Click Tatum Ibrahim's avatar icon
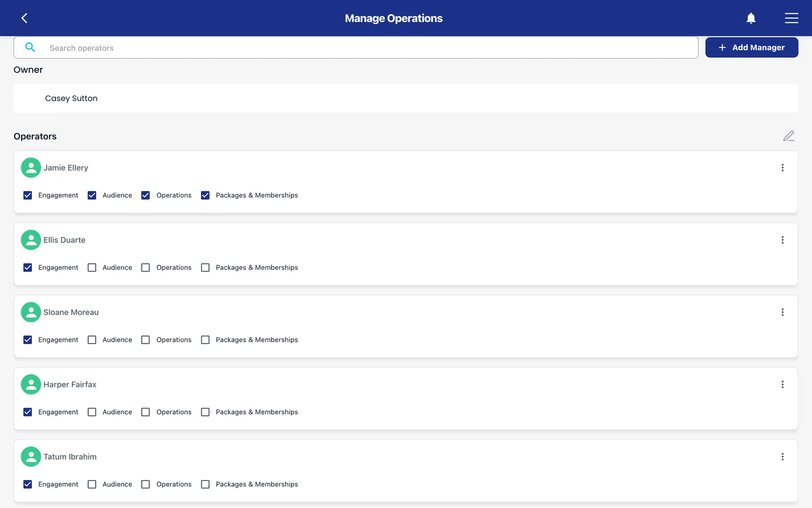The height and width of the screenshot is (508, 812). pyautogui.click(x=31, y=457)
